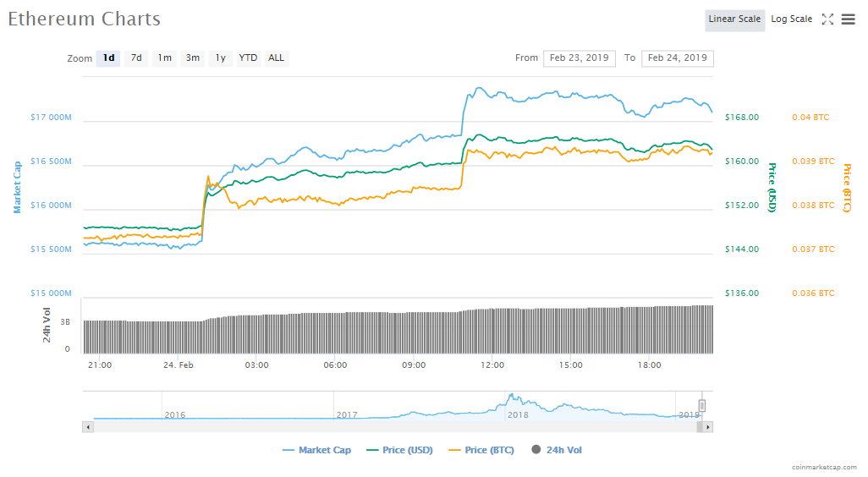
Task: Click the Market Cap axis title
Action: [x=17, y=187]
